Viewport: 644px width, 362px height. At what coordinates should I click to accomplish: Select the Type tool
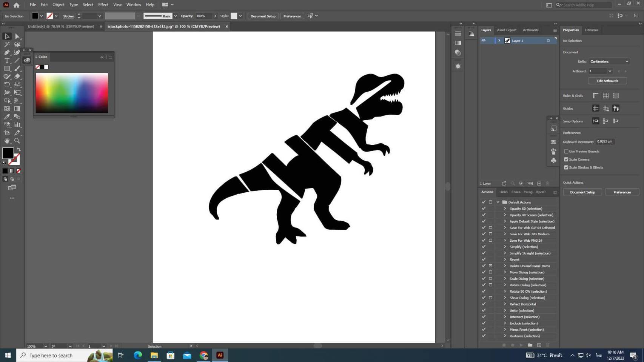pyautogui.click(x=7, y=60)
